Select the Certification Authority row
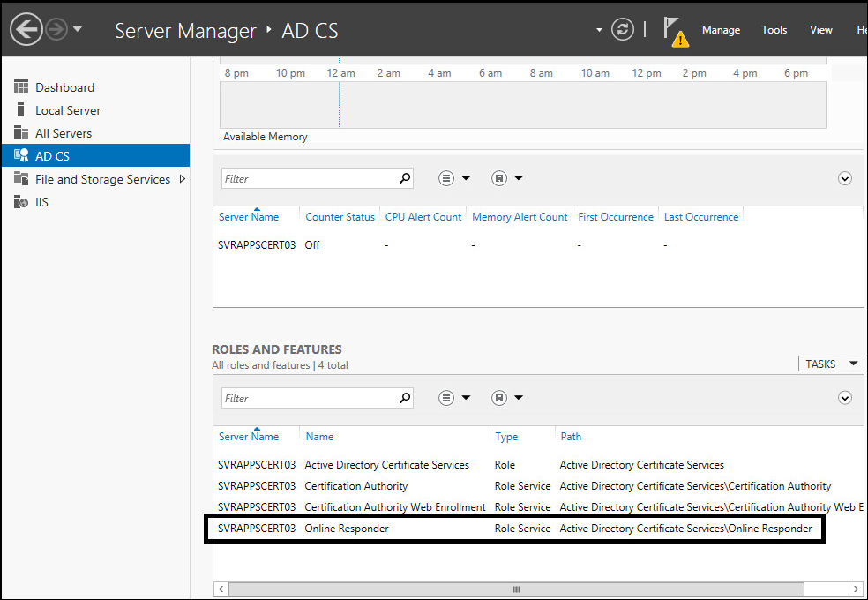 tap(538, 486)
